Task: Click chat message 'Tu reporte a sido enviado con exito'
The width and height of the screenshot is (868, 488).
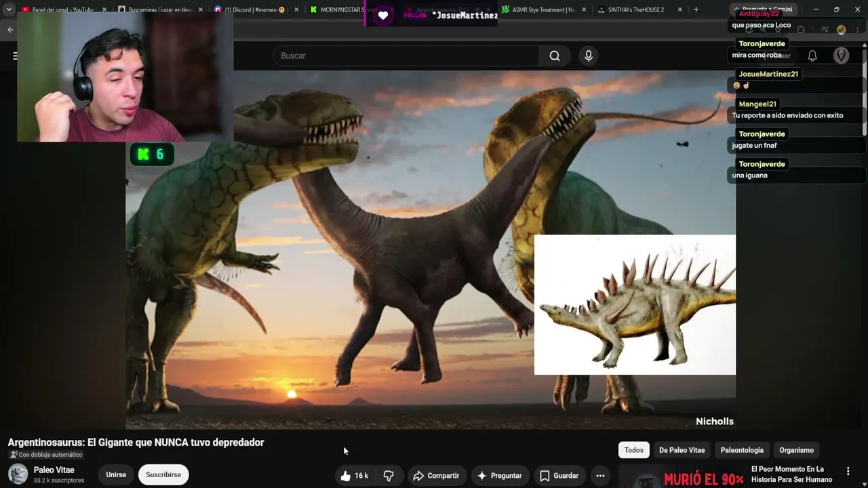Action: (x=788, y=115)
